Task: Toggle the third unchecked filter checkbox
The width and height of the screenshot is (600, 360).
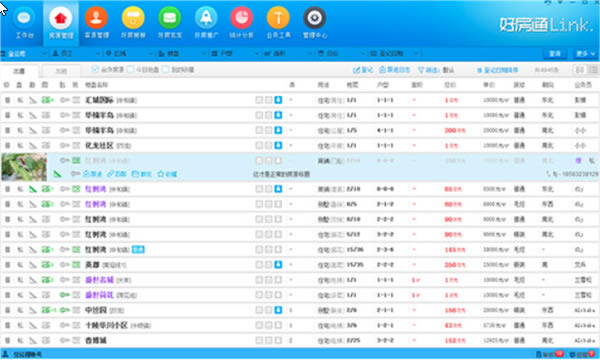Action: [165, 69]
